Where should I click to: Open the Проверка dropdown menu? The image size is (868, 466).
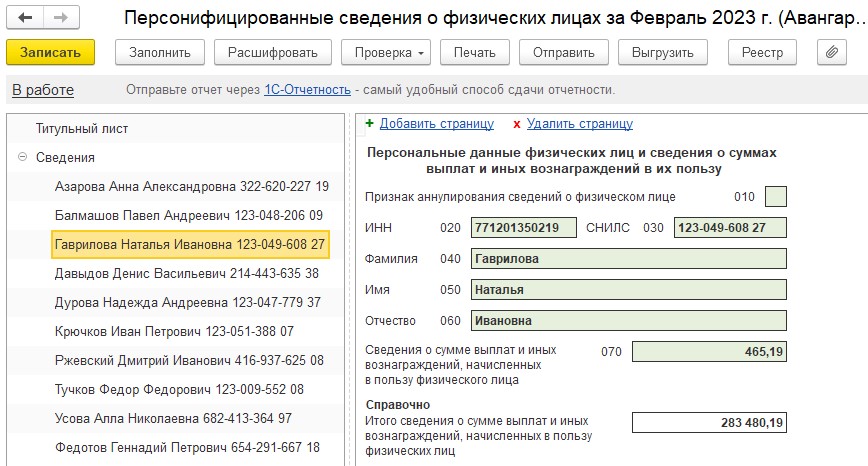[384, 52]
